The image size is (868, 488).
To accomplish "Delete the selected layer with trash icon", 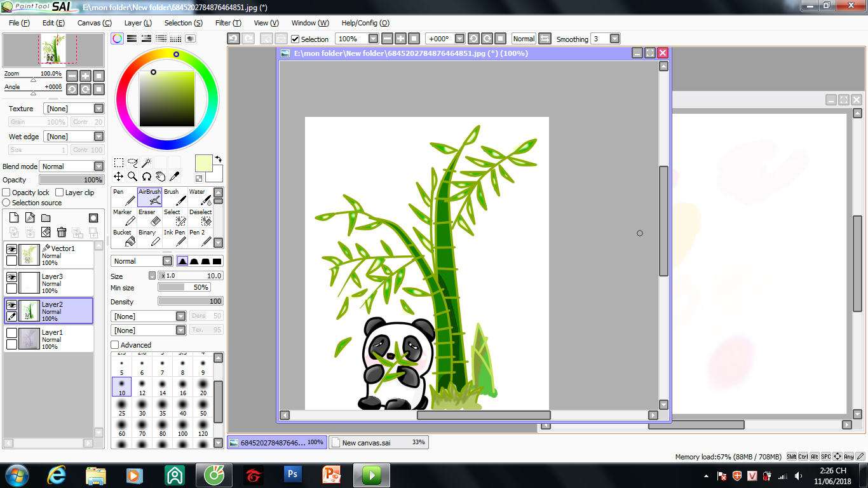I will click(x=62, y=233).
